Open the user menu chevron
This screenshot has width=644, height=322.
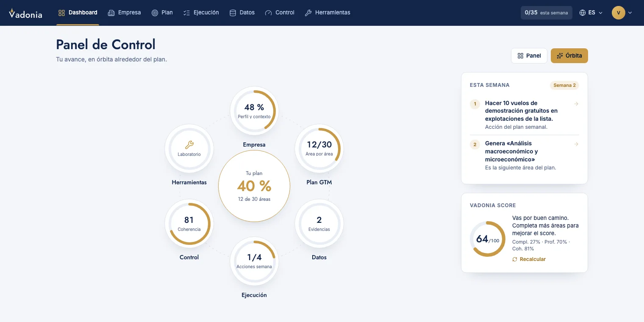point(630,13)
